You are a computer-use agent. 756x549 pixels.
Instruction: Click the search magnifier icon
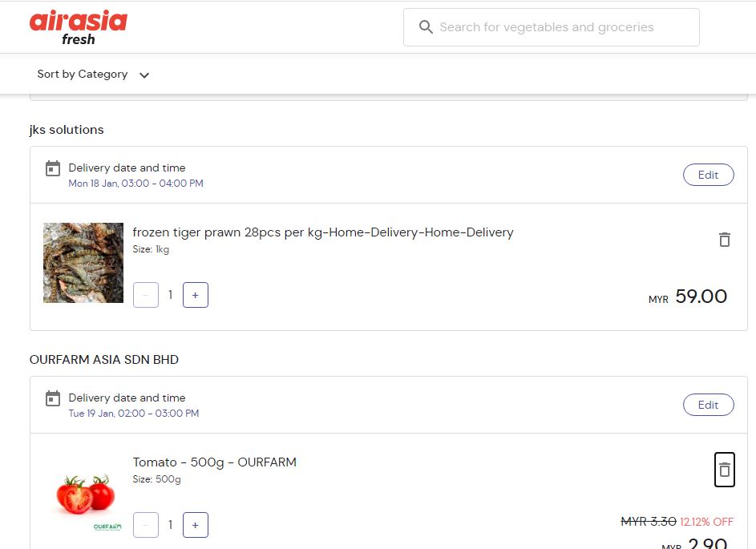tap(426, 27)
